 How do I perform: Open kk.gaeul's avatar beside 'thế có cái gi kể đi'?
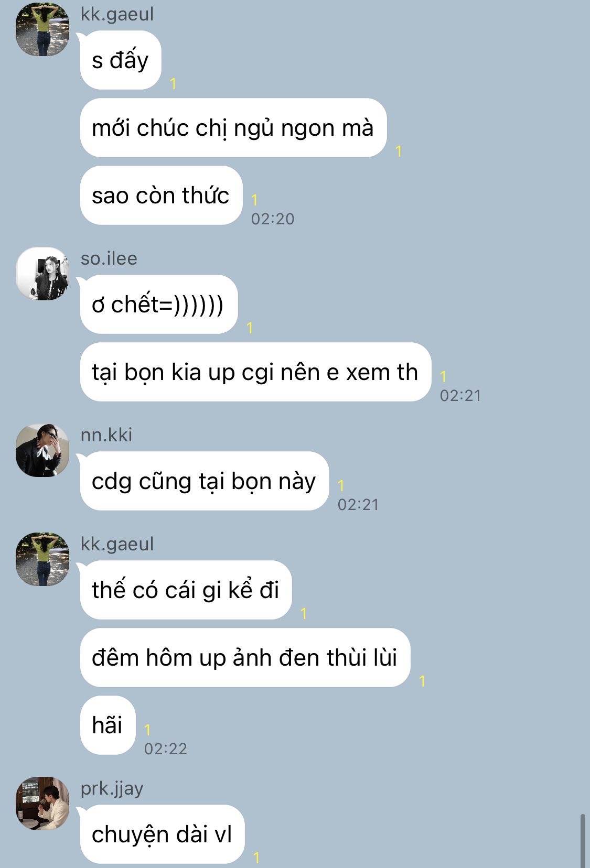pos(42,559)
